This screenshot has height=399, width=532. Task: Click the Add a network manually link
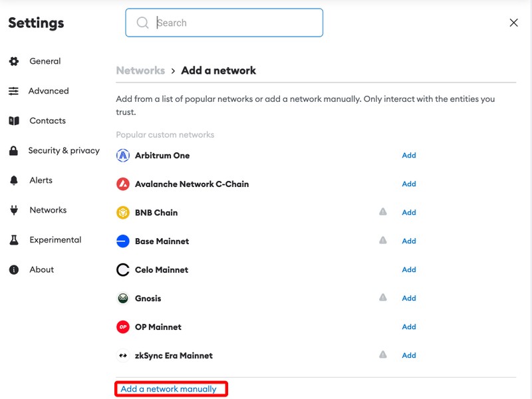169,389
